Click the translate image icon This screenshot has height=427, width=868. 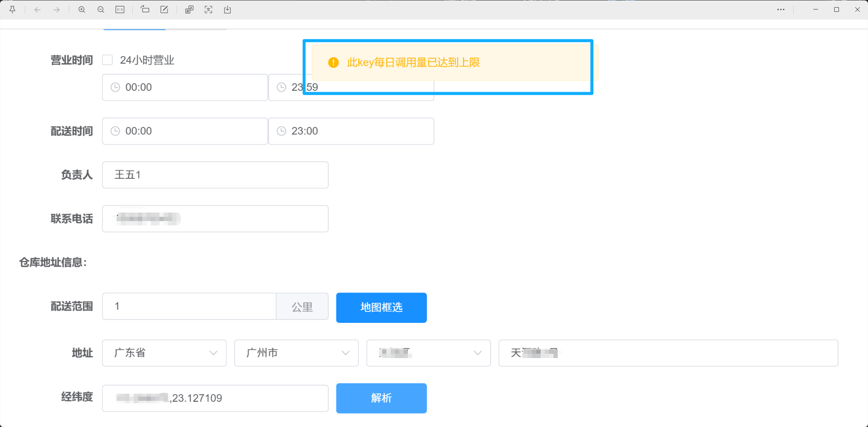pyautogui.click(x=189, y=10)
